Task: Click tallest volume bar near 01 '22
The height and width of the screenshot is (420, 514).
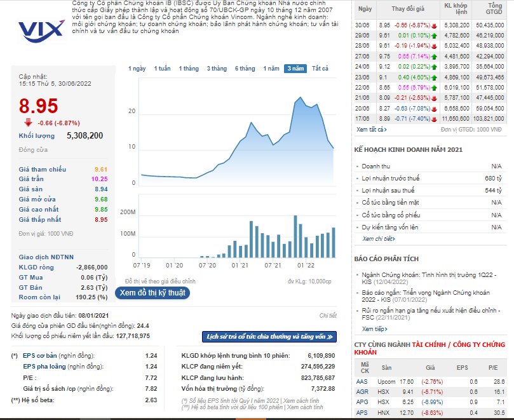Action: tap(295, 236)
